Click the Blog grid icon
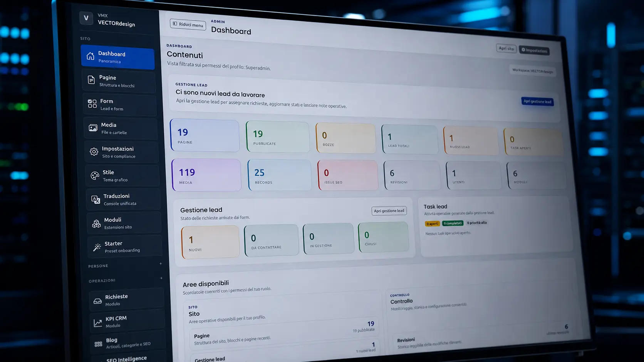The image size is (644, 362). [x=99, y=344]
